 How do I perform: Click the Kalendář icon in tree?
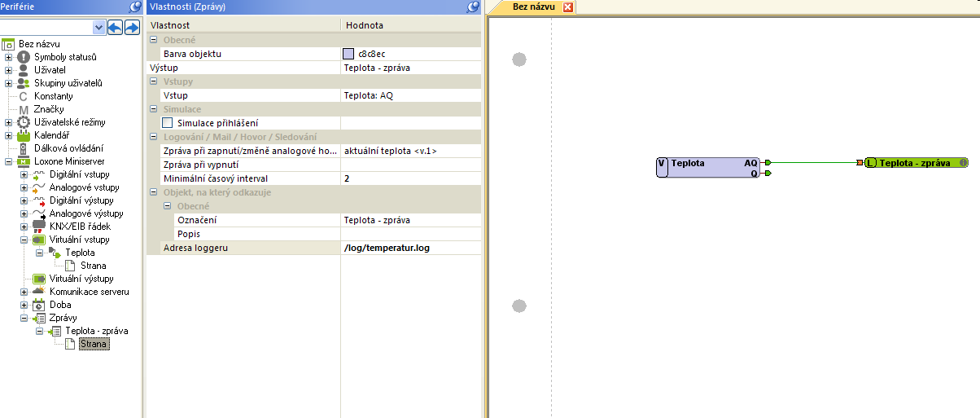pos(24,135)
